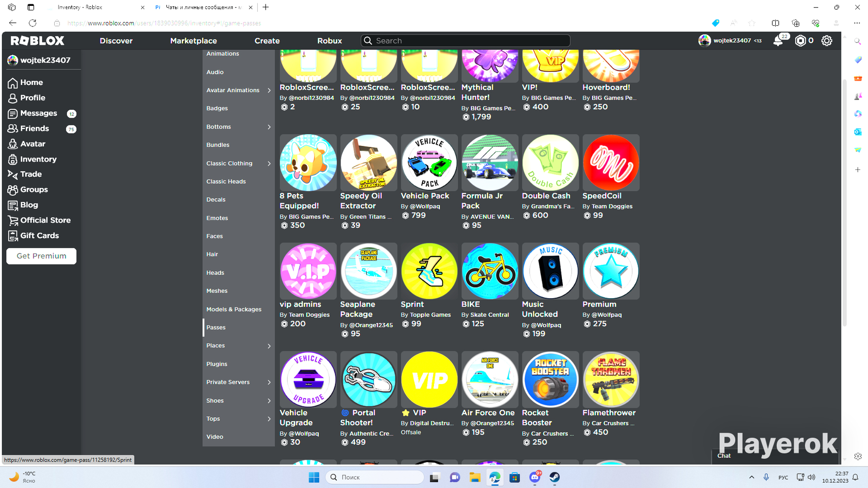This screenshot has height=488, width=868.
Task: Open the Marketplace menu
Action: [193, 41]
